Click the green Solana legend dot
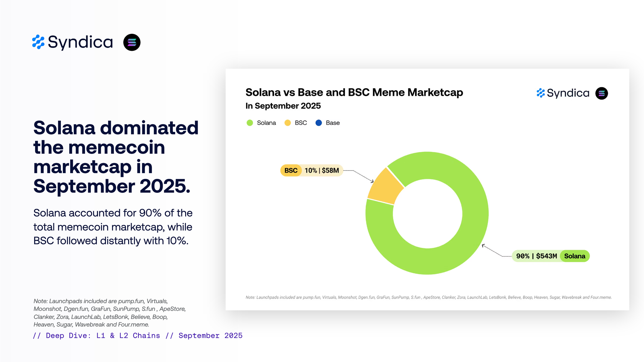This screenshot has height=362, width=644. 250,123
